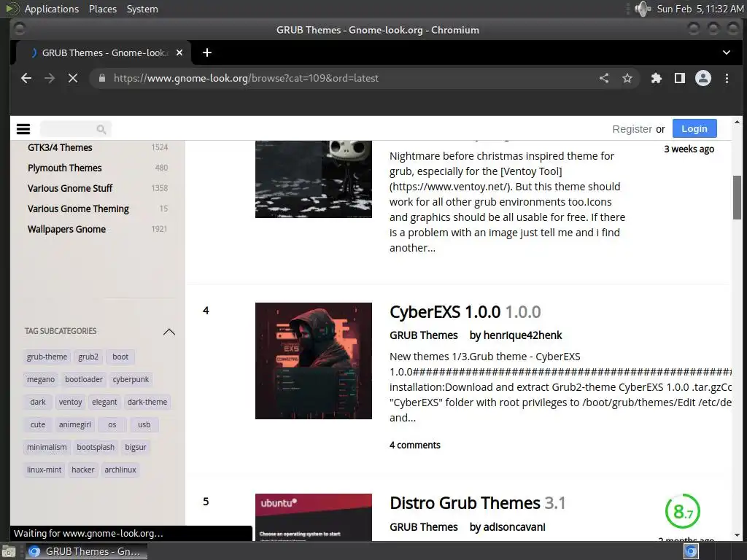
Task: Focus the site search field
Action: (x=76, y=129)
